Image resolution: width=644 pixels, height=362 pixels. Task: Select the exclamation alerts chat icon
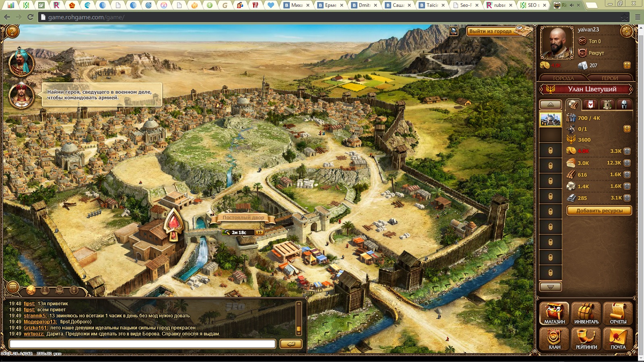click(x=74, y=290)
